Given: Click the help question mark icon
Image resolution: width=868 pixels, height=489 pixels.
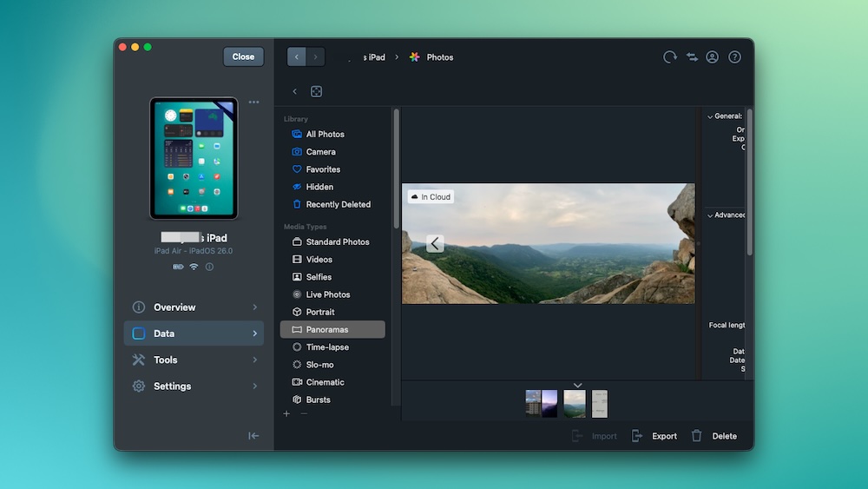Looking at the screenshot, I should (x=734, y=57).
